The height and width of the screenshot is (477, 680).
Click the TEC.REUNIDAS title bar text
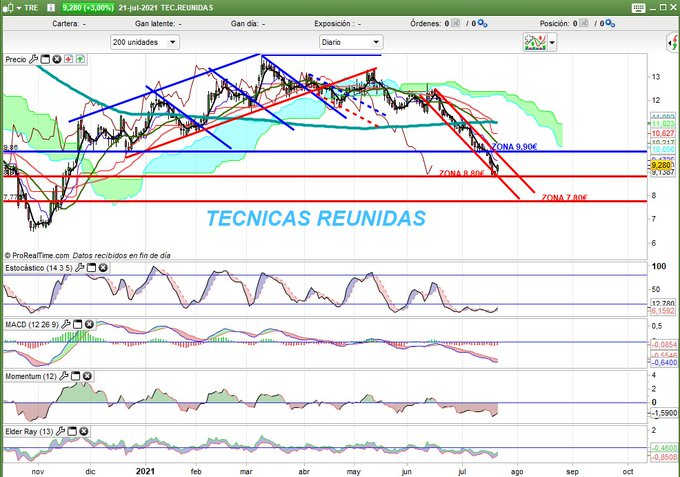tap(186, 8)
